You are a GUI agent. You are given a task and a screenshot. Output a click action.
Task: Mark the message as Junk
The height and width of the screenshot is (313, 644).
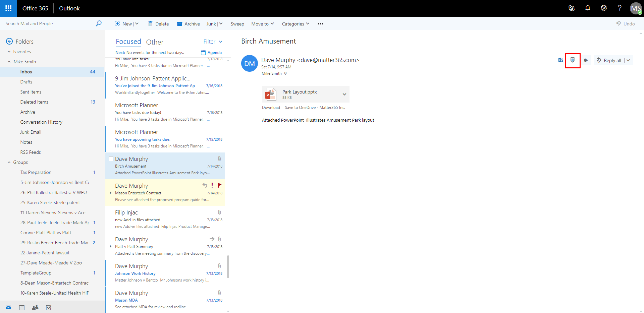tap(211, 24)
